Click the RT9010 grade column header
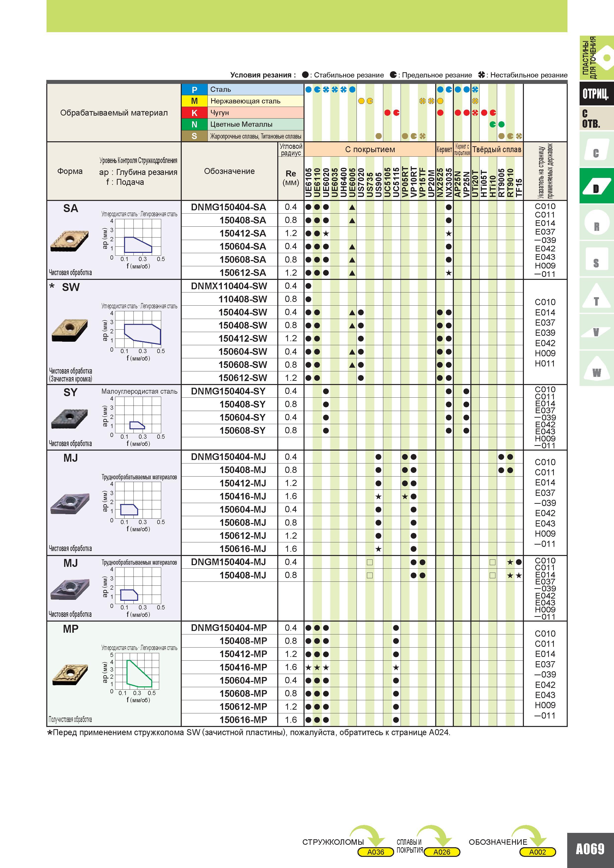Viewport: 614px width, 868px height. 510,183
